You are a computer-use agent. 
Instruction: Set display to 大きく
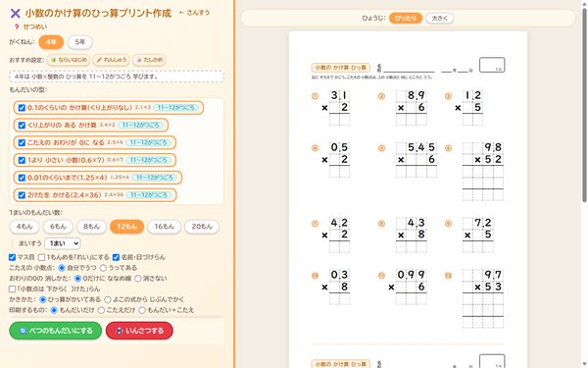tap(439, 18)
